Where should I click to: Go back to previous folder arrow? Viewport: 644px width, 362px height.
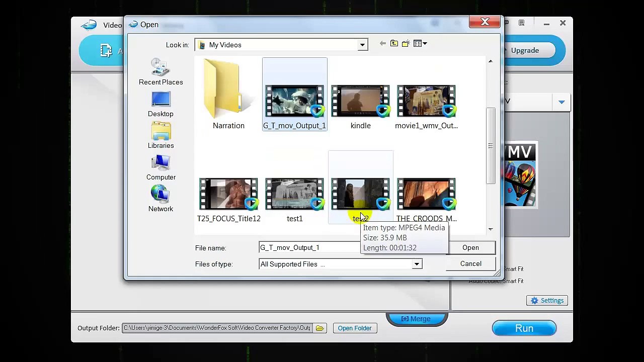pos(382,44)
